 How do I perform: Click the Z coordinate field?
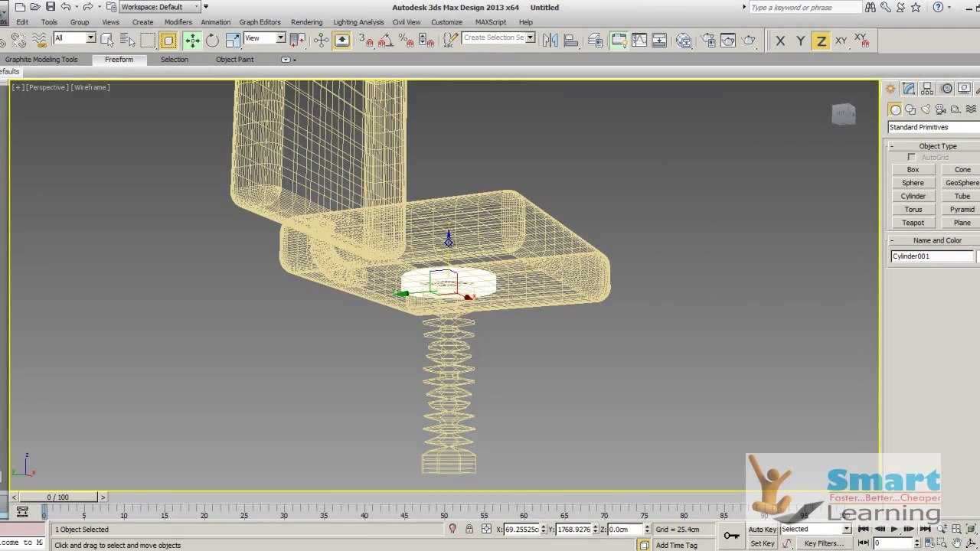tap(626, 530)
